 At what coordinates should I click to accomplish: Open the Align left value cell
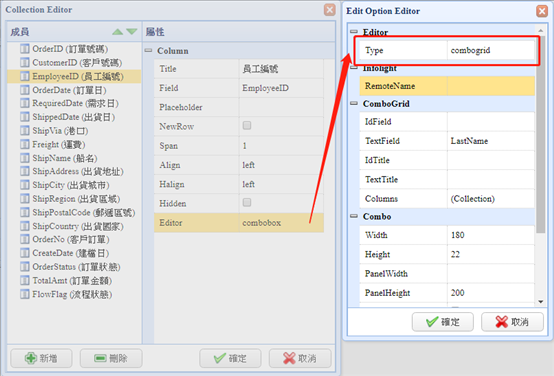[x=281, y=165]
